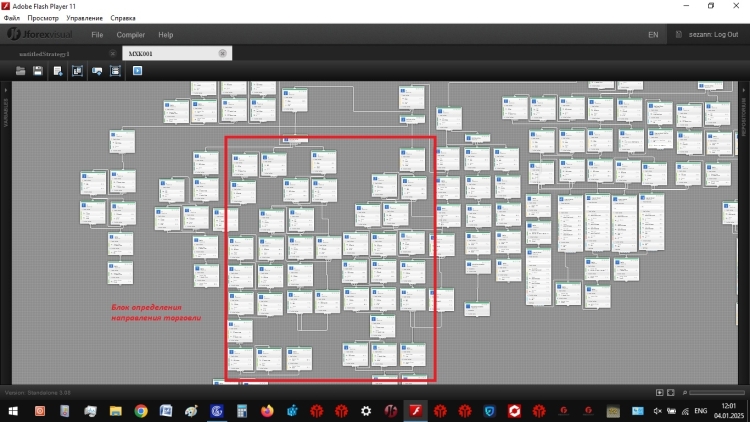This screenshot has height=422, width=750.
Task: Open Firefox from the taskbar
Action: [x=267, y=411]
